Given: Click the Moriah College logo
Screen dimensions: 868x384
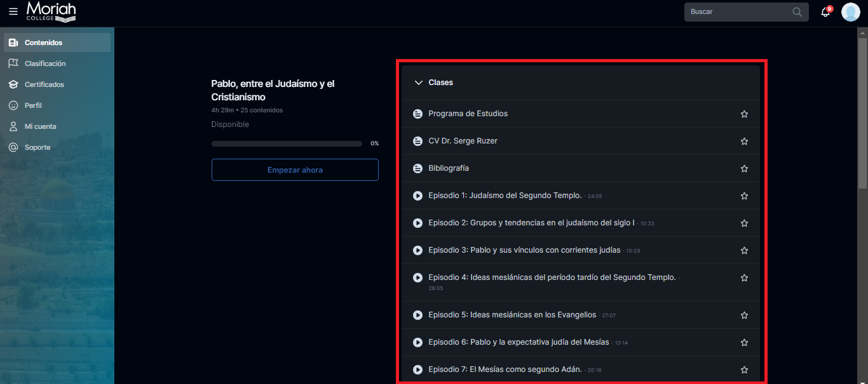Looking at the screenshot, I should coord(51,11).
